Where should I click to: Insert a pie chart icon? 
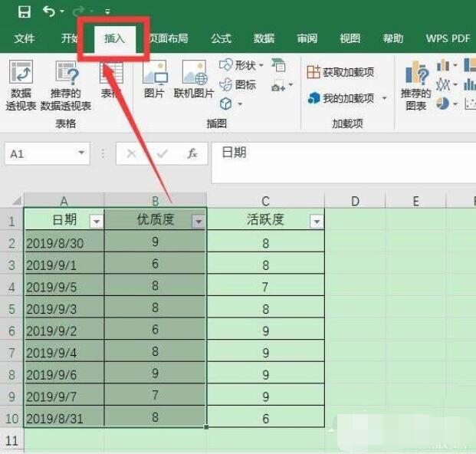[443, 104]
